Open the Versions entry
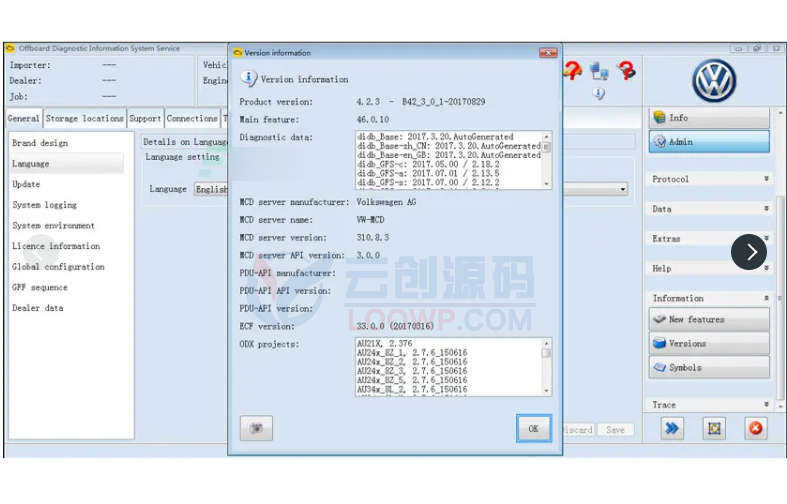This screenshot has height=504, width=787. click(709, 343)
